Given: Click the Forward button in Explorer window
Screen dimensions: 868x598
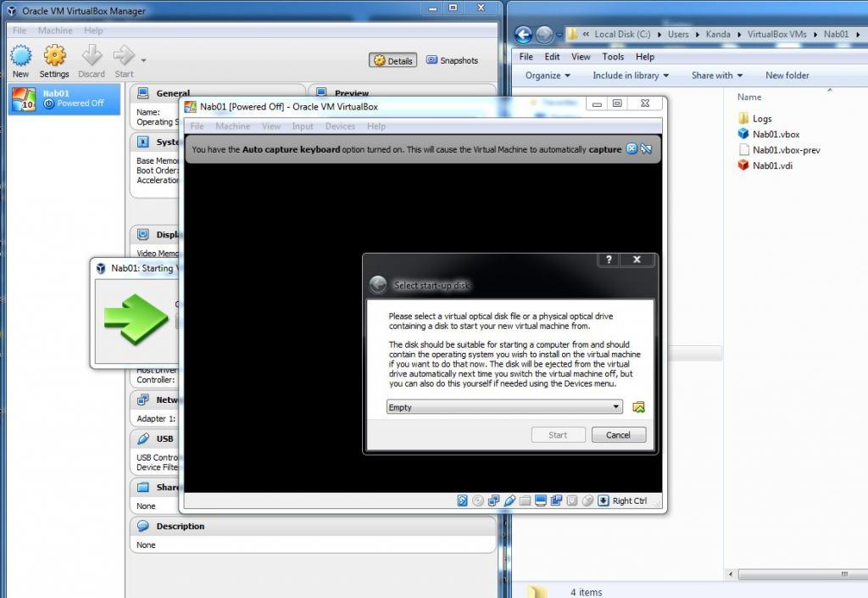Looking at the screenshot, I should pyautogui.click(x=544, y=34).
